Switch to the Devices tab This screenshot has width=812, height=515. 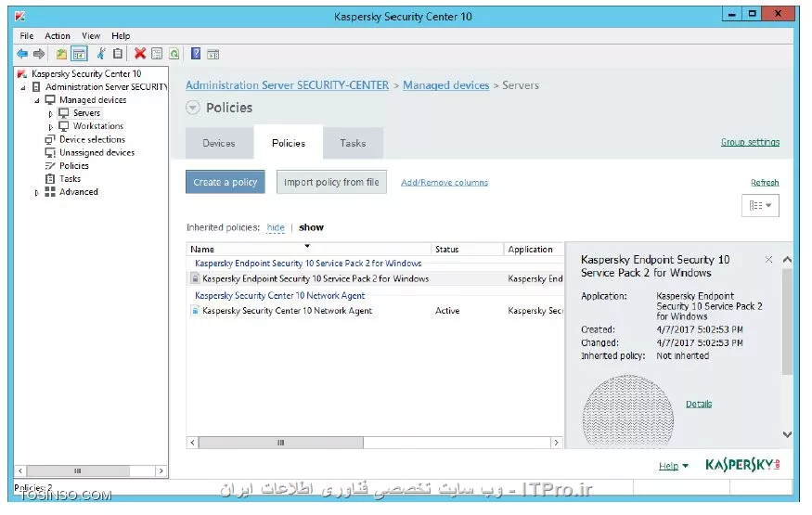pos(219,143)
